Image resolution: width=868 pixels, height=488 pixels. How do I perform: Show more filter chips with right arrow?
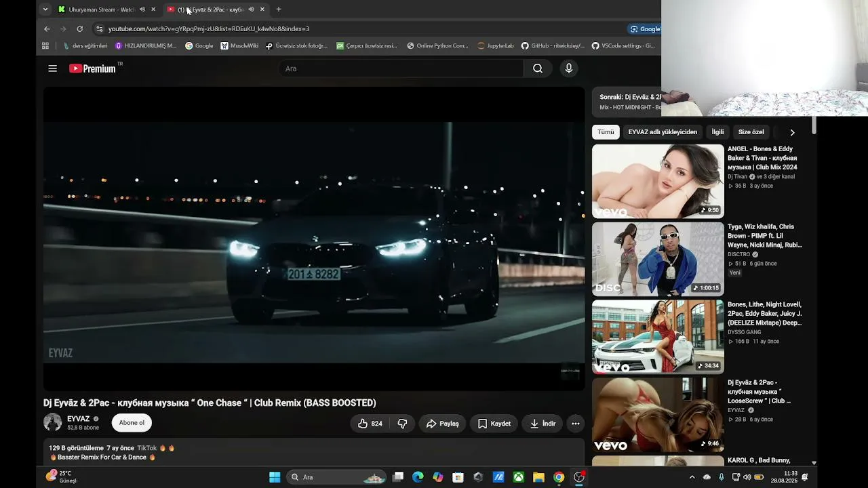[792, 132]
